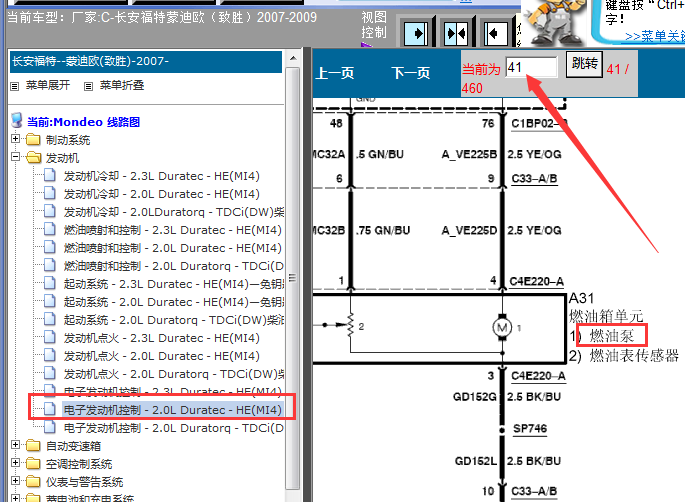Go to previous page with 上一页
This screenshot has width=685, height=502.
(335, 73)
